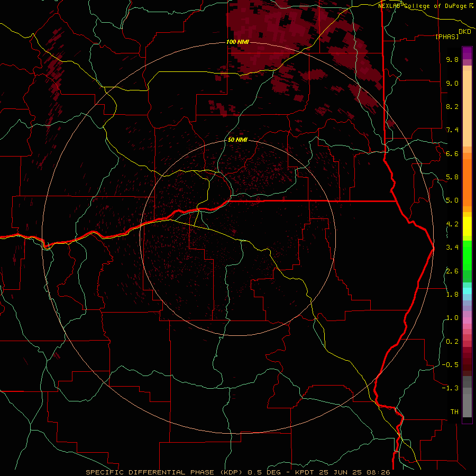This screenshot has width=476, height=476.
Task: Click the 8.2 color scale value
Action: 452,106
